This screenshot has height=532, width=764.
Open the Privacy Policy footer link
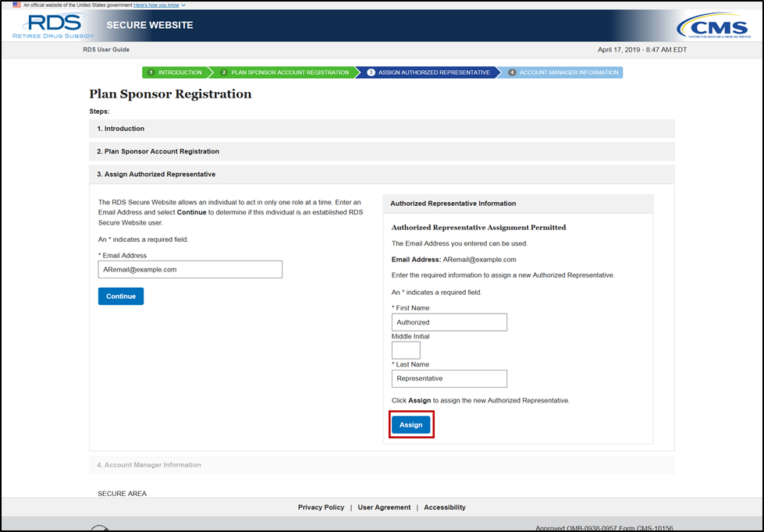coord(321,507)
